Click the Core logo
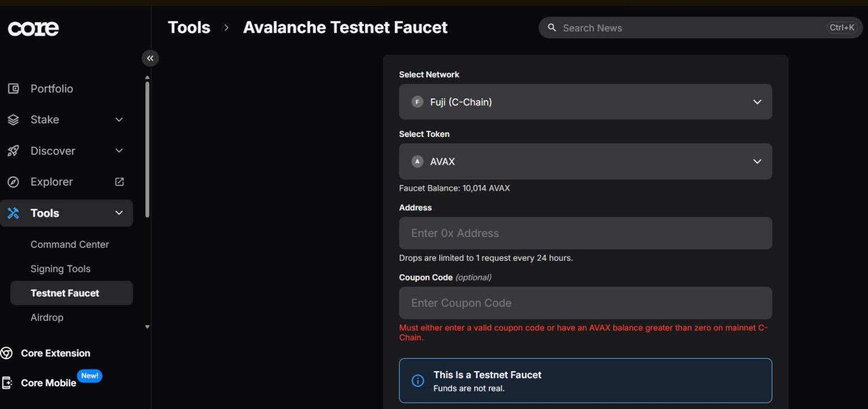The image size is (868, 409). [33, 28]
